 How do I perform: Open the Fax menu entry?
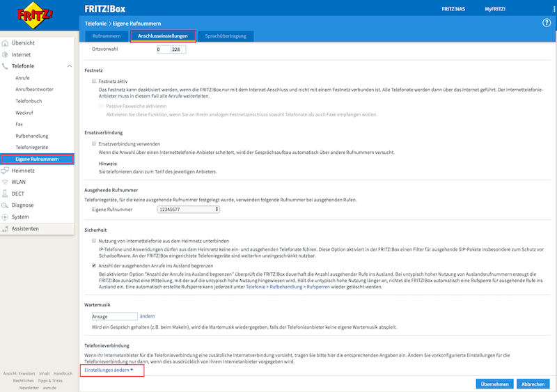tap(19, 125)
